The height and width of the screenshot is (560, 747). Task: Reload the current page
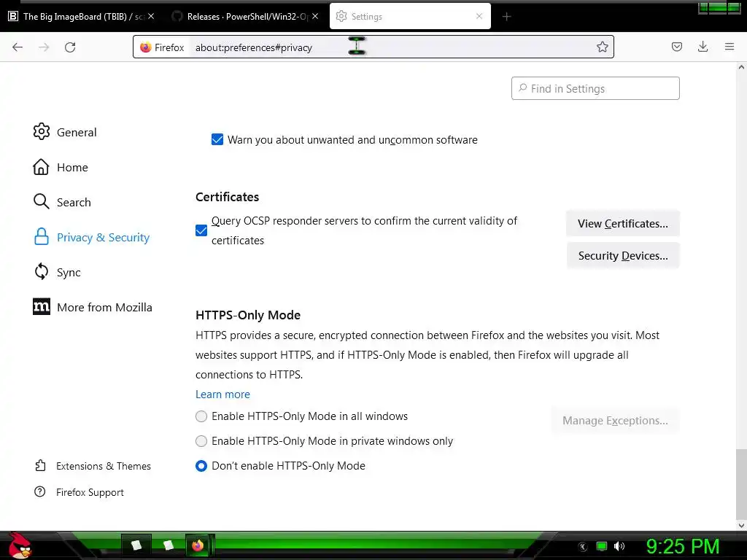click(x=70, y=47)
